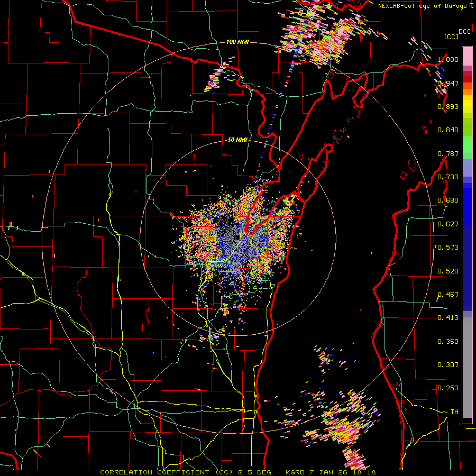Select the 0.627 legend value
This screenshot has height=476, width=476.
[x=448, y=224]
